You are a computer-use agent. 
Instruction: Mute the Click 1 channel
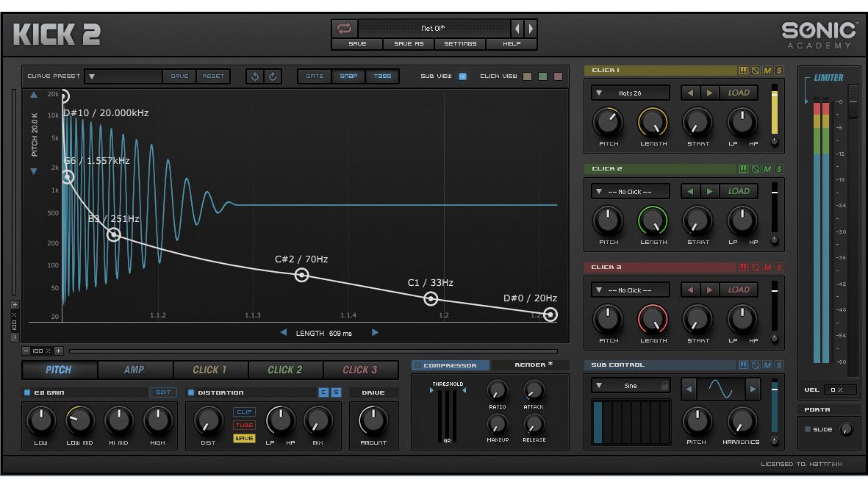pyautogui.click(x=767, y=71)
